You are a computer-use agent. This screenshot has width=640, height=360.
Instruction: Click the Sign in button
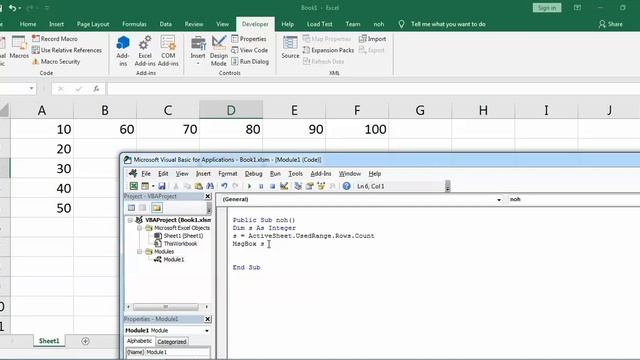click(547, 8)
